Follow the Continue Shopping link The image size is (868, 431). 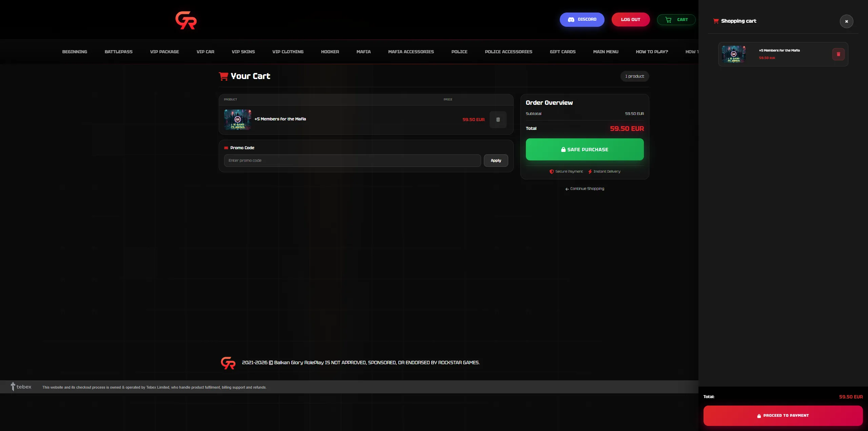[x=585, y=189]
